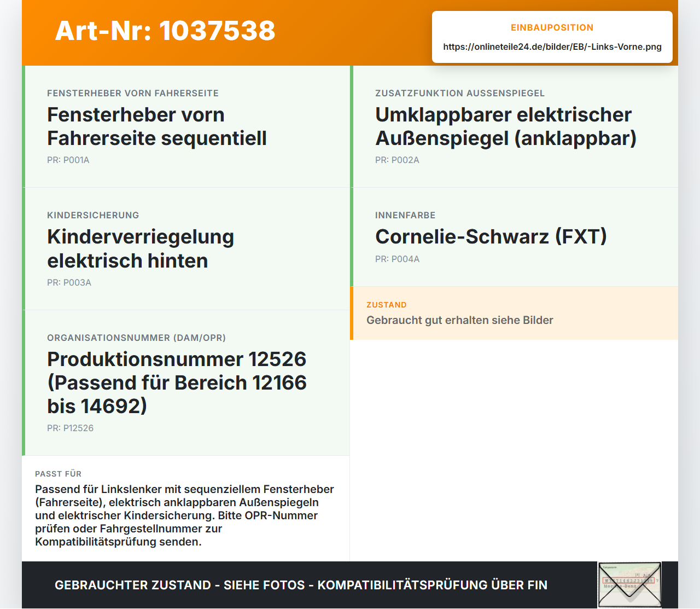Image resolution: width=700 pixels, height=609 pixels.
Task: Open the vehicle registration thumbnail in footer
Action: tap(629, 585)
